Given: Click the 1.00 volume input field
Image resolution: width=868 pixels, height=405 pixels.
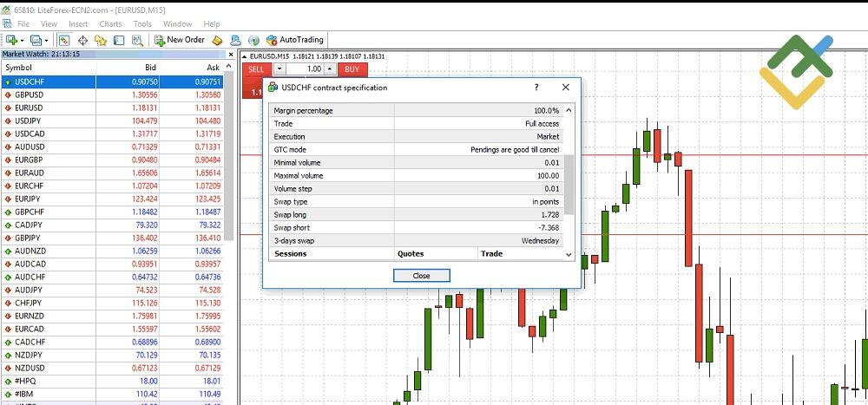Looking at the screenshot, I should [305, 69].
